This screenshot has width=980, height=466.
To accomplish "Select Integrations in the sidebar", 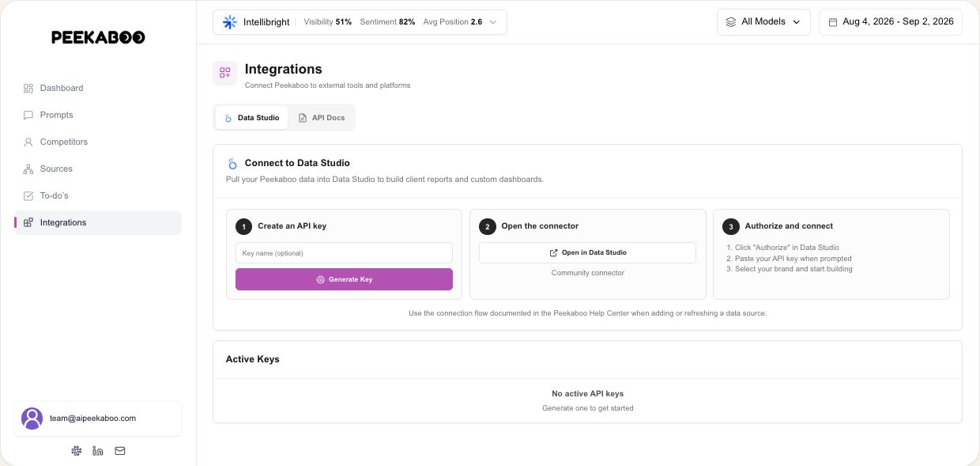I will pyautogui.click(x=98, y=222).
